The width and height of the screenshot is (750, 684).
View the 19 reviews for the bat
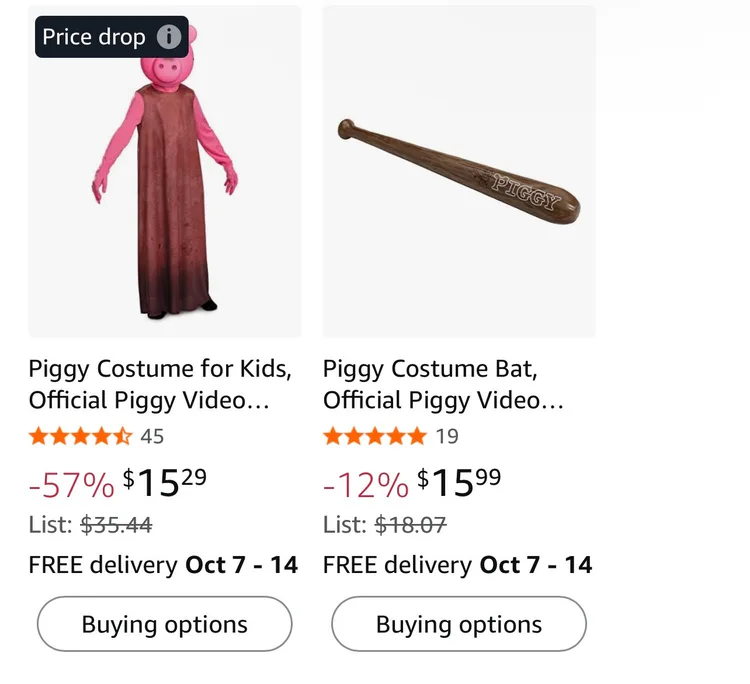click(x=447, y=436)
